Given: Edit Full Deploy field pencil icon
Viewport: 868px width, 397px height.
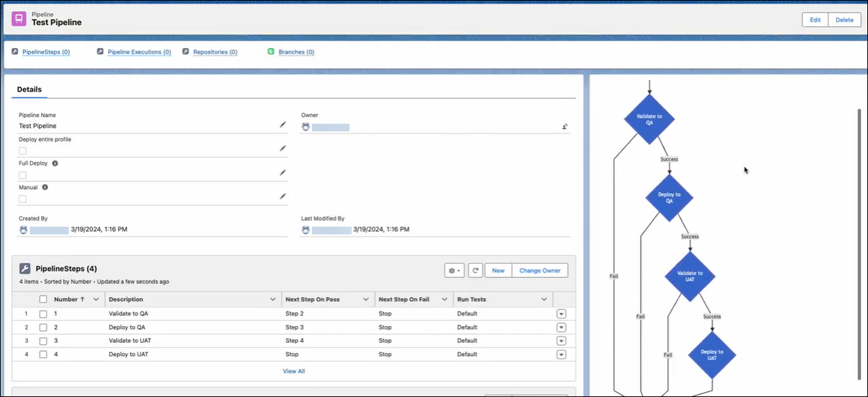Looking at the screenshot, I should click(283, 172).
